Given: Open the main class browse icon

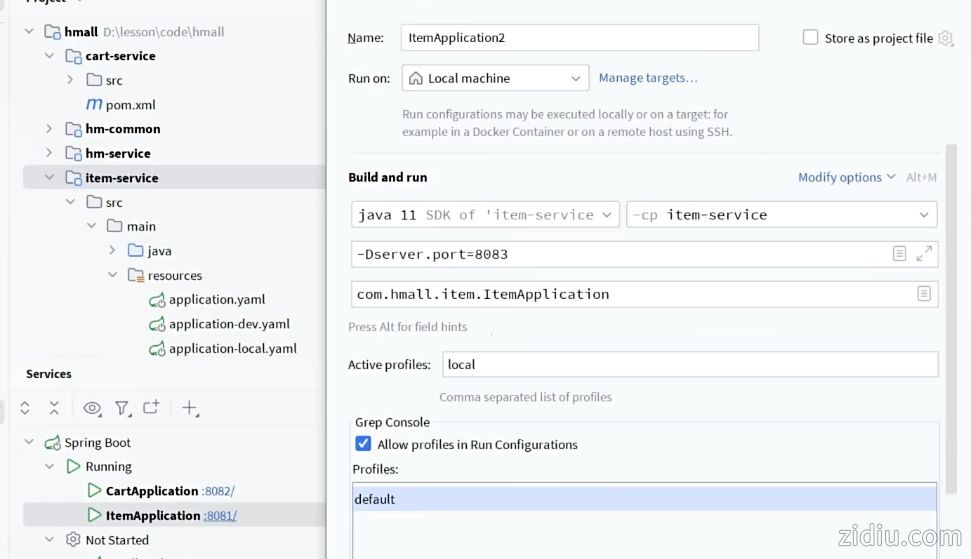Looking at the screenshot, I should [924, 294].
